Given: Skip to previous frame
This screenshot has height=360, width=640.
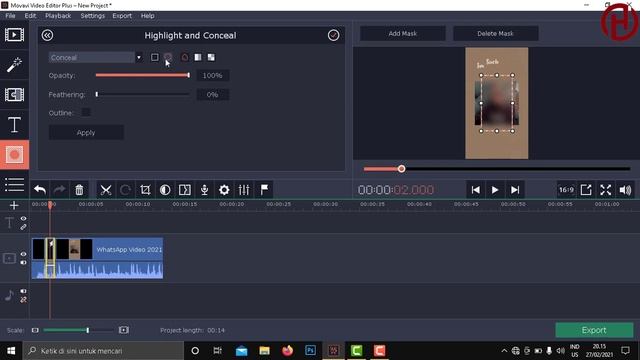Looking at the screenshot, I should point(476,190).
